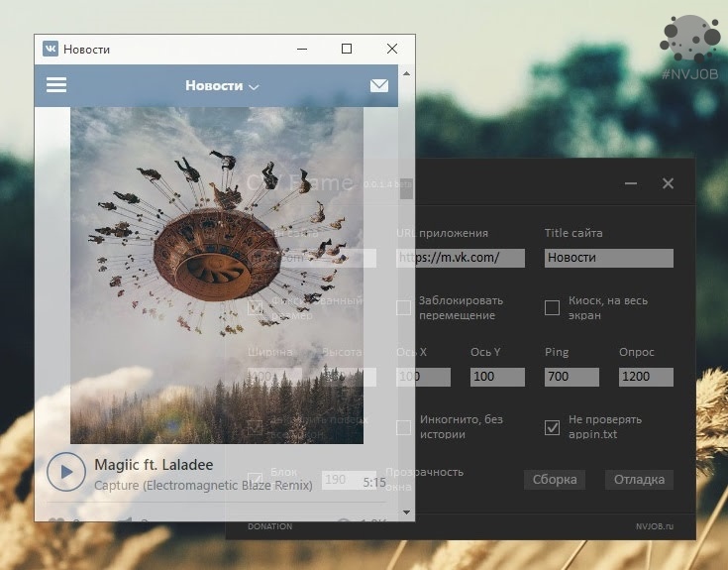Screen dimensions: 728x570
Task: Click the scrollbar down arrow in VK window
Action: tap(406, 513)
